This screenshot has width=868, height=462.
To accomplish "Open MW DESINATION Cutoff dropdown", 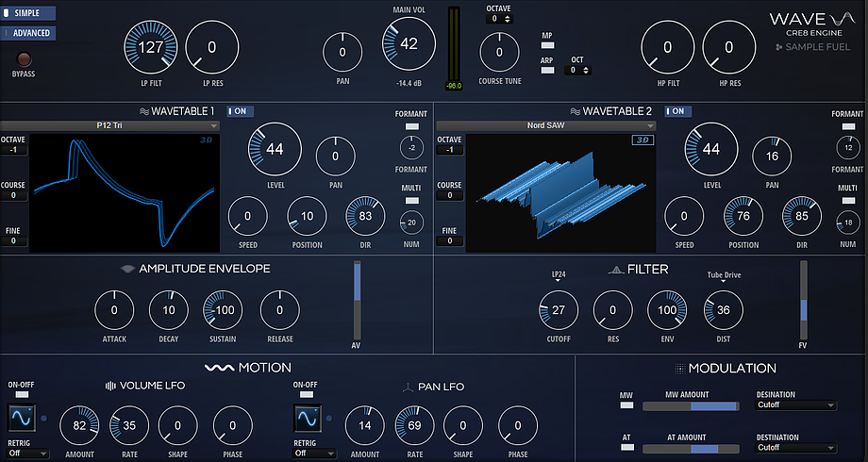I will (796, 405).
